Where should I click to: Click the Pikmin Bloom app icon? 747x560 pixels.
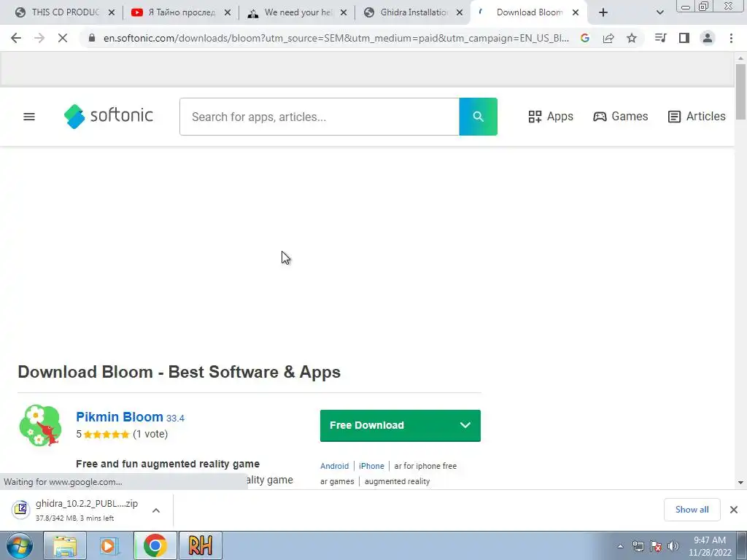[41, 425]
